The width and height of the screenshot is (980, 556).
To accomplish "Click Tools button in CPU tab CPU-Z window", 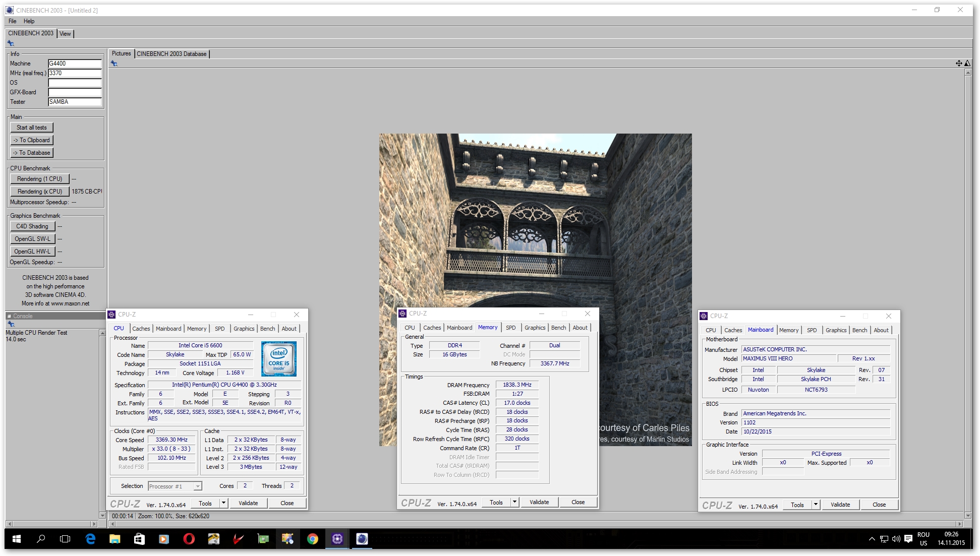I will [x=205, y=503].
